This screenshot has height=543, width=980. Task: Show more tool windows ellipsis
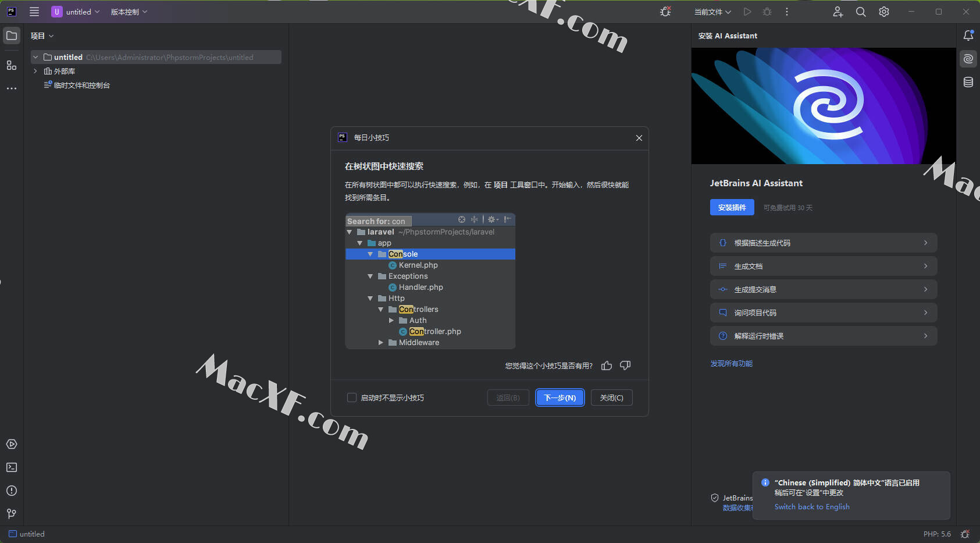click(x=12, y=88)
